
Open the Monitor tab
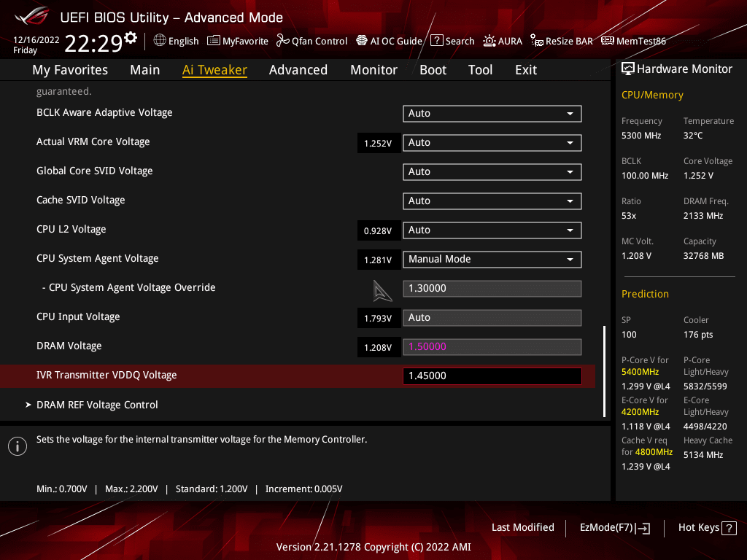pos(374,70)
